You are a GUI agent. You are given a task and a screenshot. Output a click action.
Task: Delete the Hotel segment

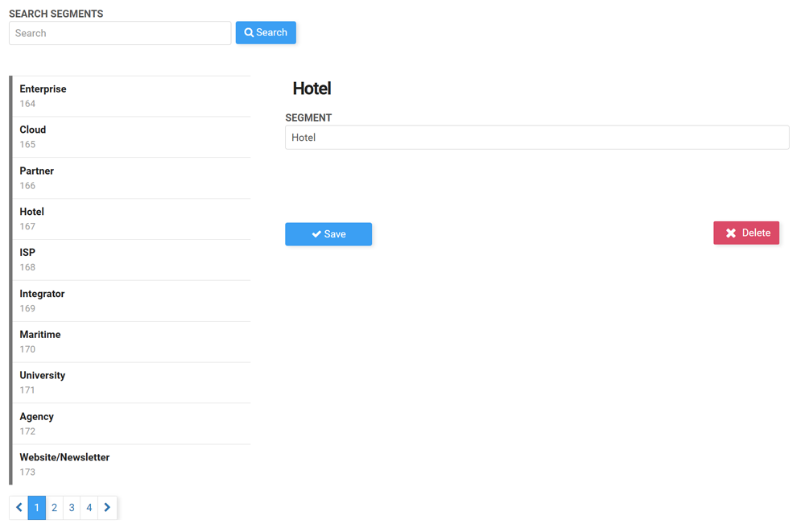(x=745, y=233)
